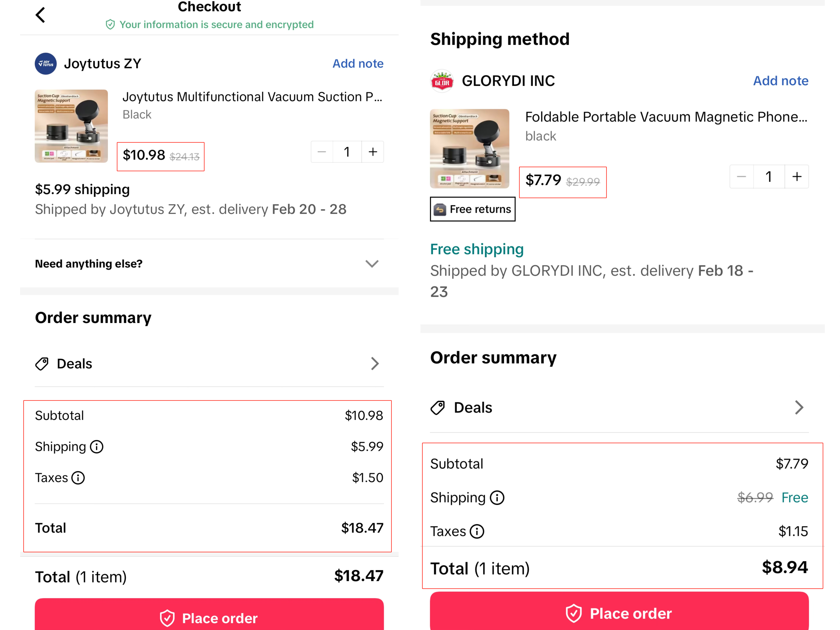Tap the Shipping info icon in the left summary
840x630 pixels.
point(96,447)
